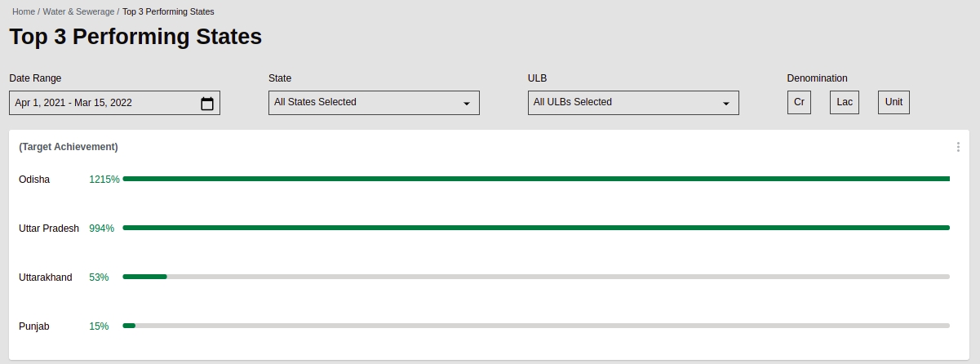
Task: Click the ULB dropdown arrow icon
Action: [725, 104]
